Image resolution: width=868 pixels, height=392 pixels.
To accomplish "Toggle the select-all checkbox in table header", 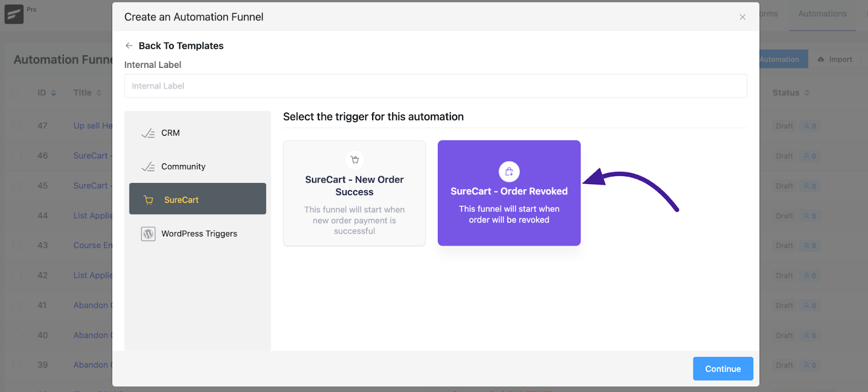I will (15, 93).
